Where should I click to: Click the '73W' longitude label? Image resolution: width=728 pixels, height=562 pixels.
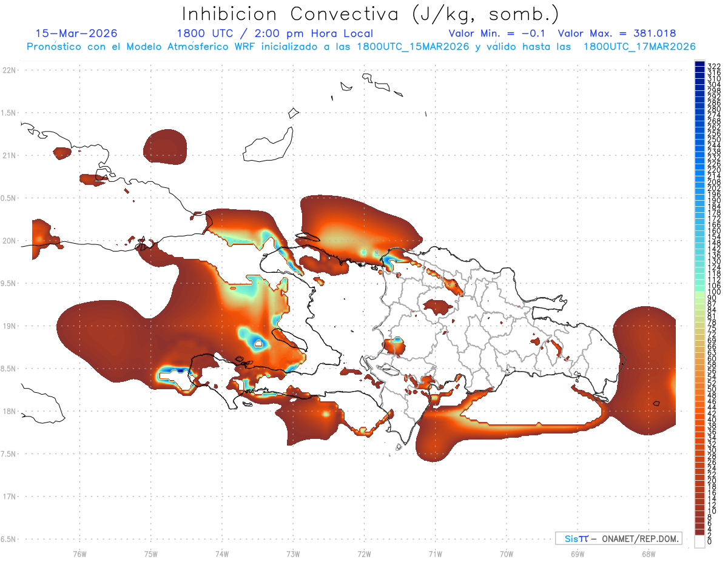293,554
